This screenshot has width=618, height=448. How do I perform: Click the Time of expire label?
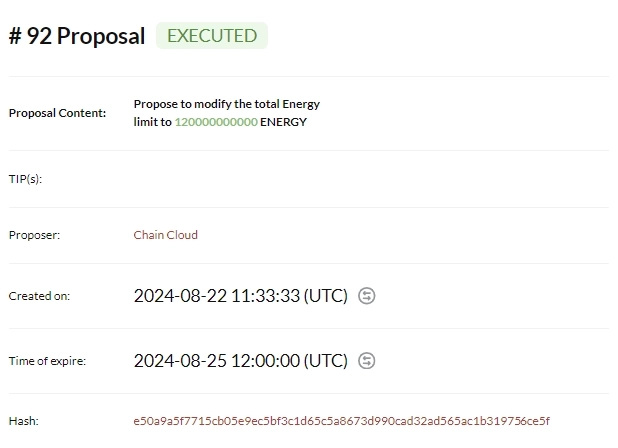[47, 361]
